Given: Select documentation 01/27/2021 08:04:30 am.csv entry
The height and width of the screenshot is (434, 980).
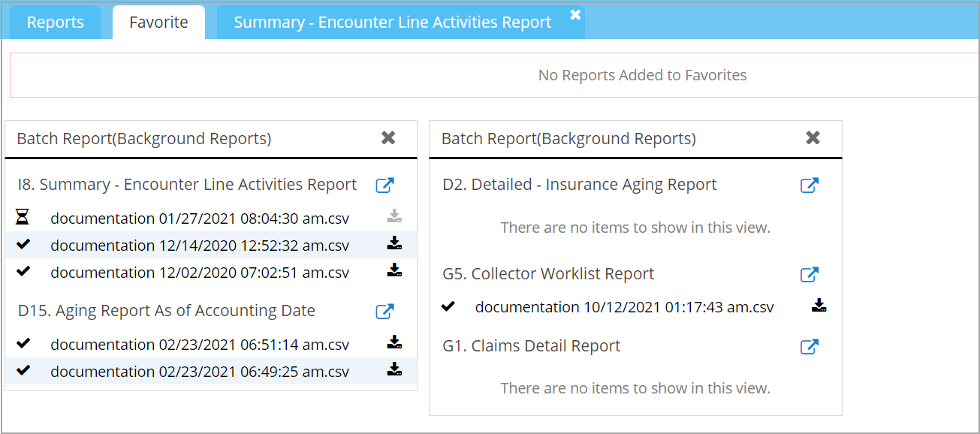Looking at the screenshot, I should [199, 219].
